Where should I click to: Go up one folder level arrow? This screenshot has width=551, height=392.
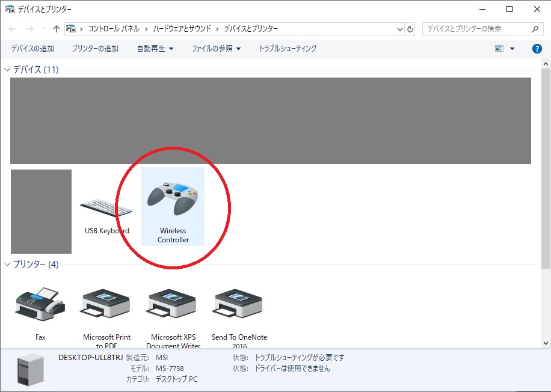57,29
